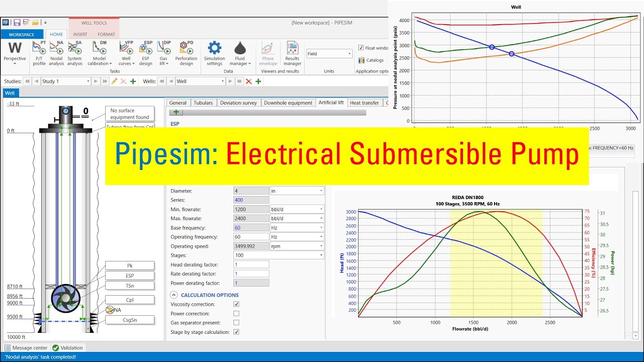This screenshot has height=362, width=644.
Task: Add a new well with green plus
Action: coord(258,81)
